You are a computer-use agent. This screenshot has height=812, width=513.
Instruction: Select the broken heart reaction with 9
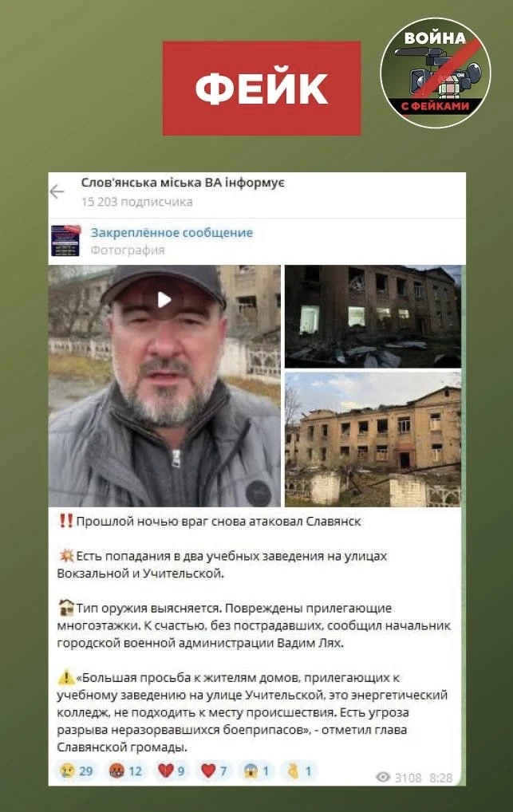(x=171, y=771)
